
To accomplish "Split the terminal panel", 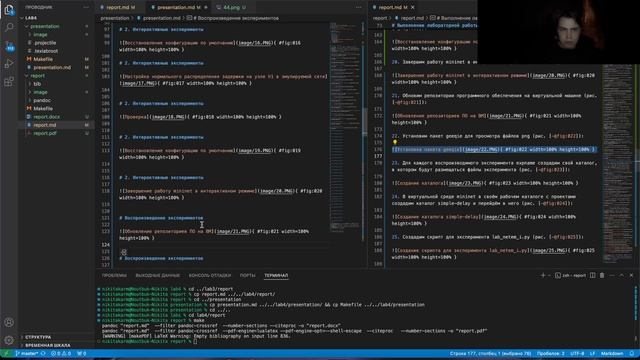I will pos(593,276).
